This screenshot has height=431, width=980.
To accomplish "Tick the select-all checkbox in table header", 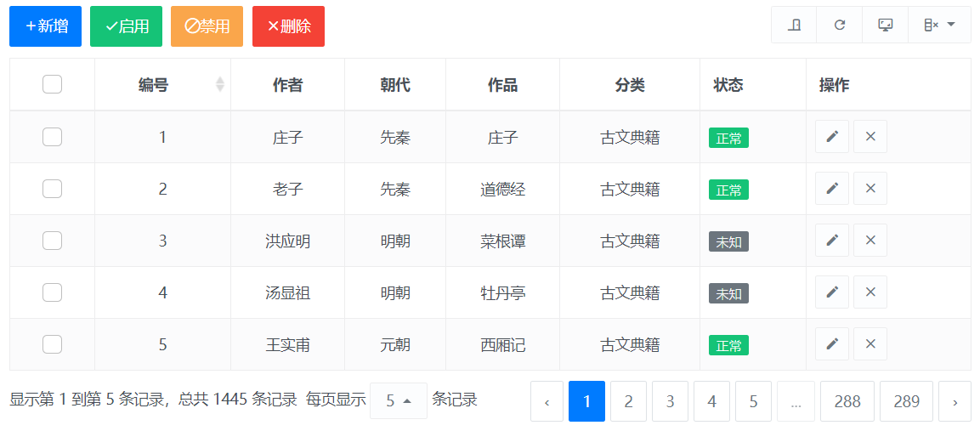I will pos(52,84).
